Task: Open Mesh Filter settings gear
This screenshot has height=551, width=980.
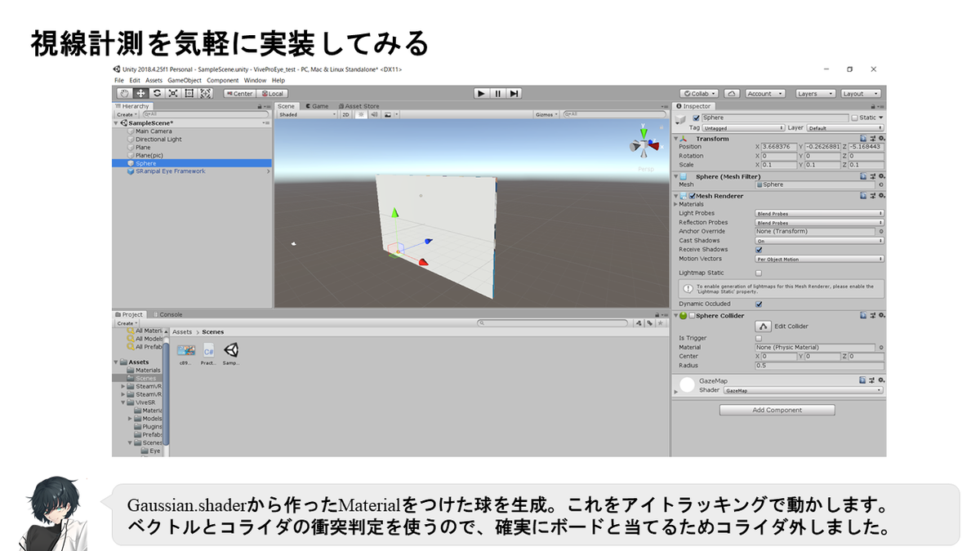Action: tap(881, 176)
